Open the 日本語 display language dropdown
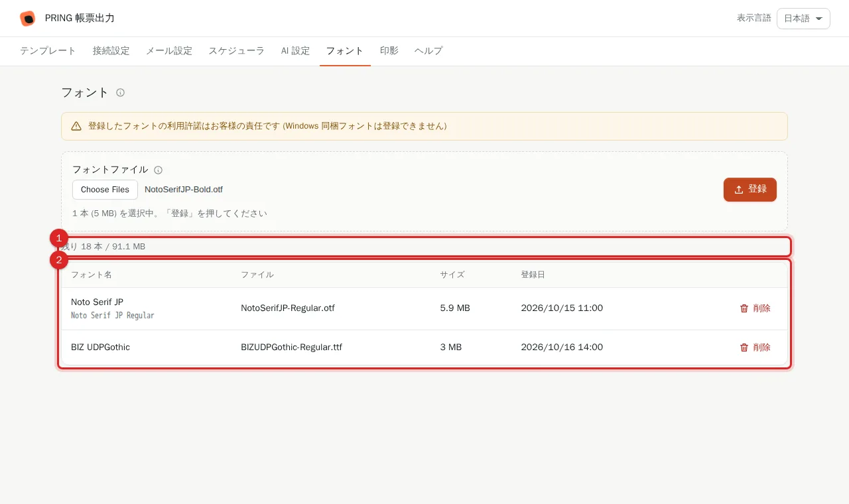Image resolution: width=849 pixels, height=504 pixels. tap(803, 19)
